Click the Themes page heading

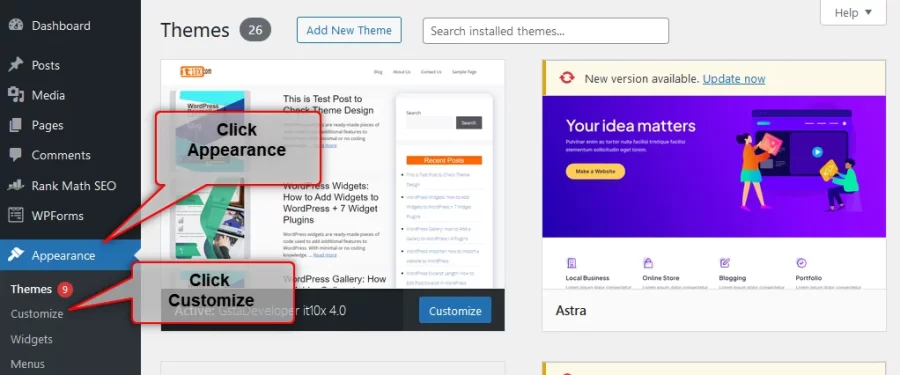pos(195,30)
